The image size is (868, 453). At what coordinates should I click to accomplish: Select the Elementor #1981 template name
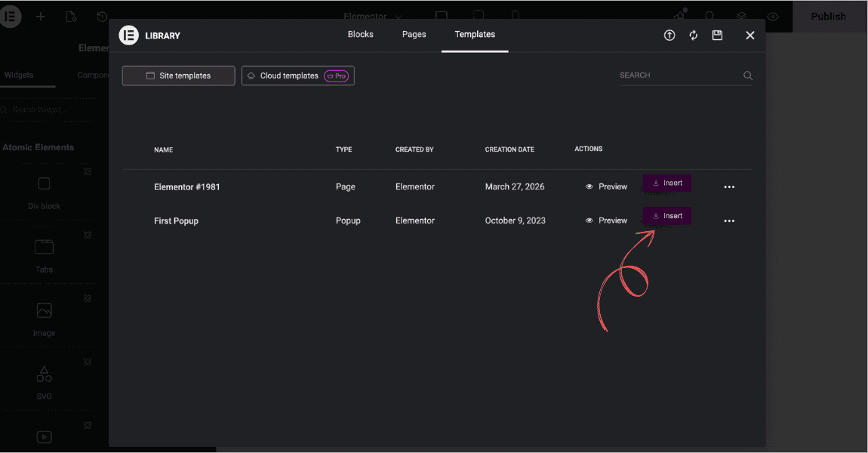coord(187,186)
